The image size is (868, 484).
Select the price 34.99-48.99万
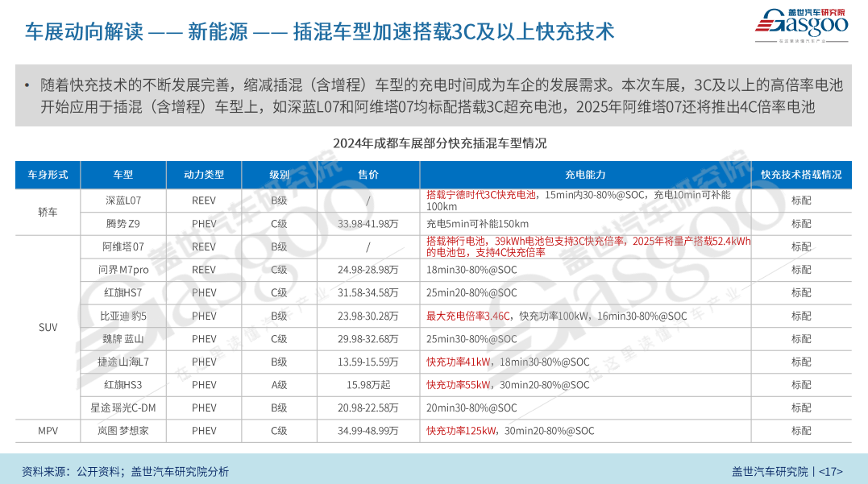(368, 430)
